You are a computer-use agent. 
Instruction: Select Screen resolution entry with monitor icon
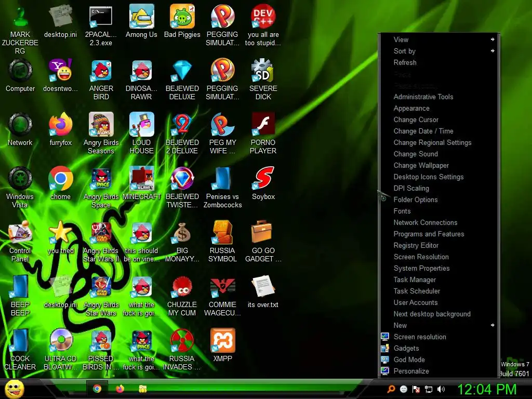click(438, 337)
